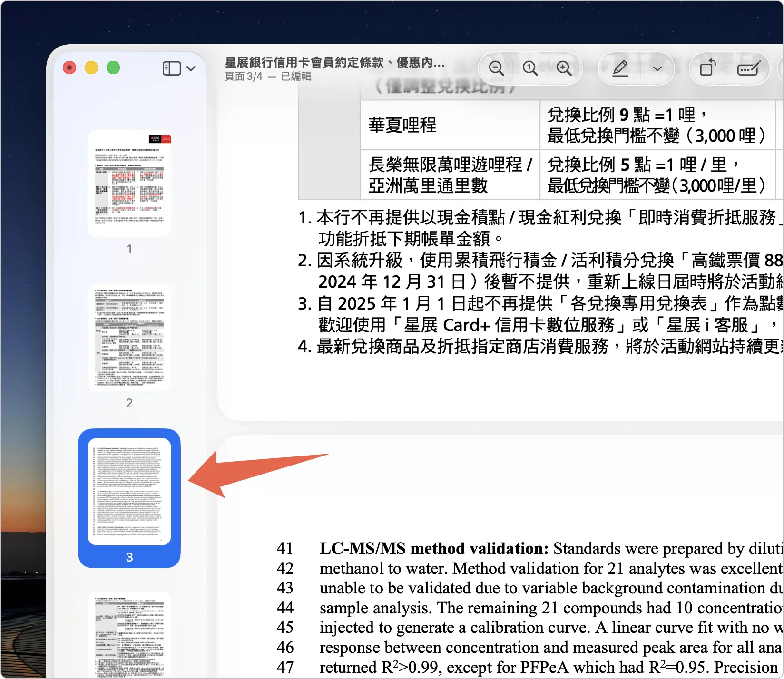Rotate the page with the rotate icon
Screen dimensions: 784x679
pyautogui.click(x=707, y=68)
